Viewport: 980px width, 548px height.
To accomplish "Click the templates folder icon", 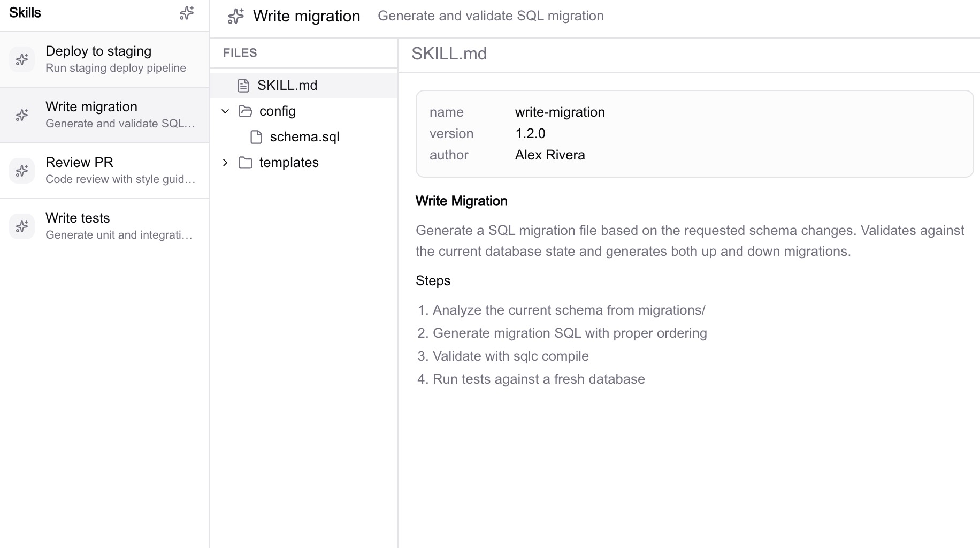I will [246, 163].
